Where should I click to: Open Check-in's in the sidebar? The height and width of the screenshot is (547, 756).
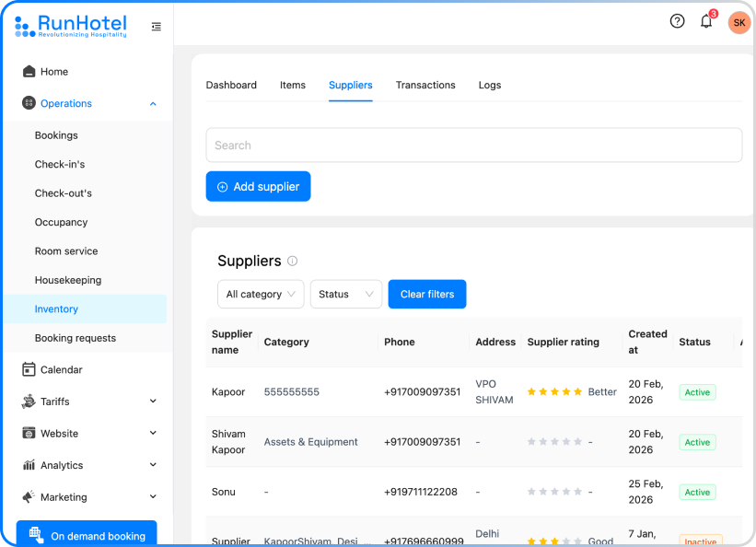click(x=60, y=164)
